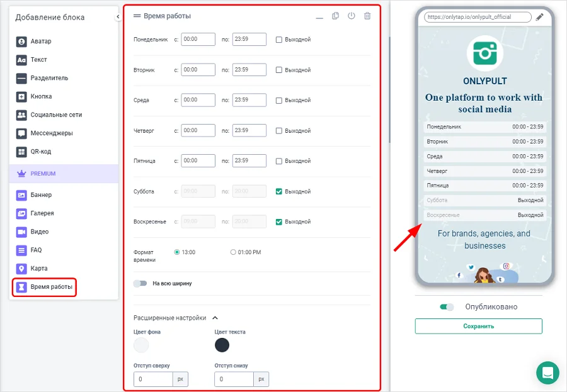Click the power icon to disable block

tap(352, 16)
